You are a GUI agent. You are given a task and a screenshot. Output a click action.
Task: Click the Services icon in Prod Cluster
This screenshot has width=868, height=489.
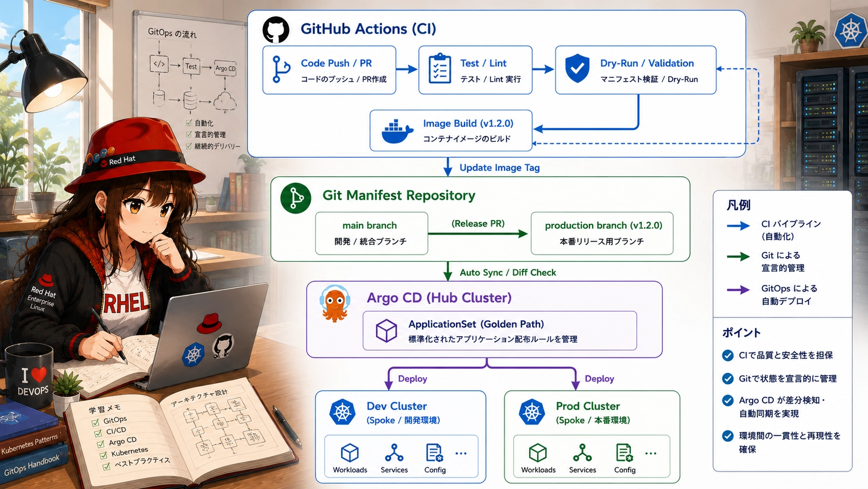582,453
